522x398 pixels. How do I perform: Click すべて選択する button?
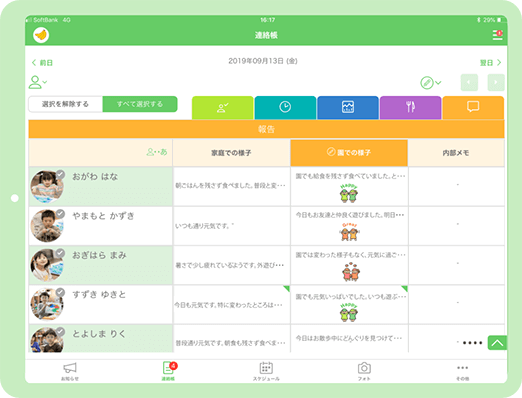point(140,104)
